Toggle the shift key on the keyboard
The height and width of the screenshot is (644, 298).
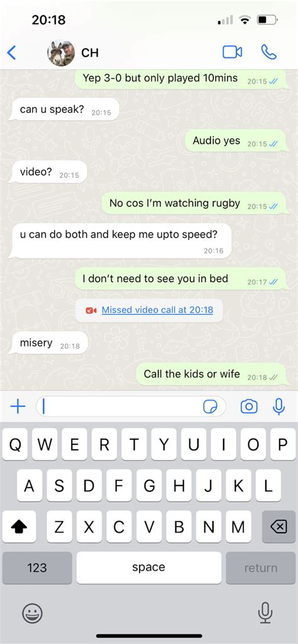point(19,527)
